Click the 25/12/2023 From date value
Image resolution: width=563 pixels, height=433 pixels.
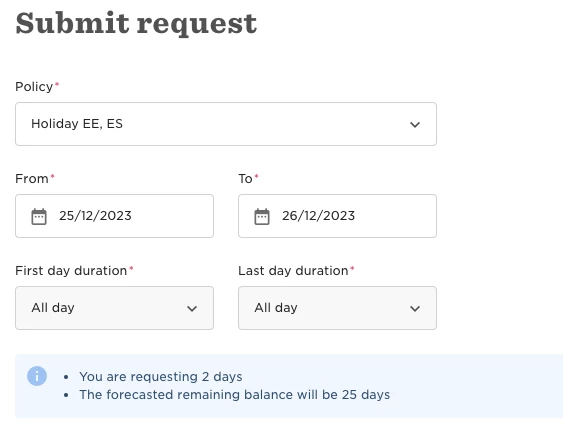[95, 216]
